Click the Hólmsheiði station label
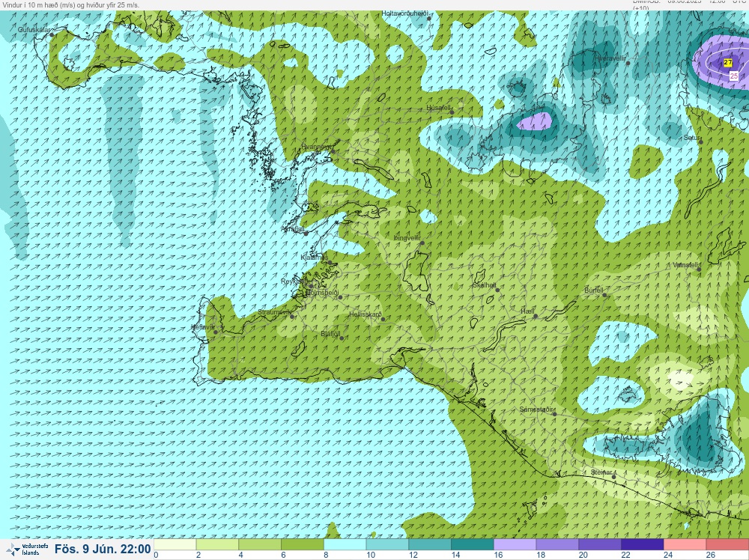749x560 pixels. point(322,293)
